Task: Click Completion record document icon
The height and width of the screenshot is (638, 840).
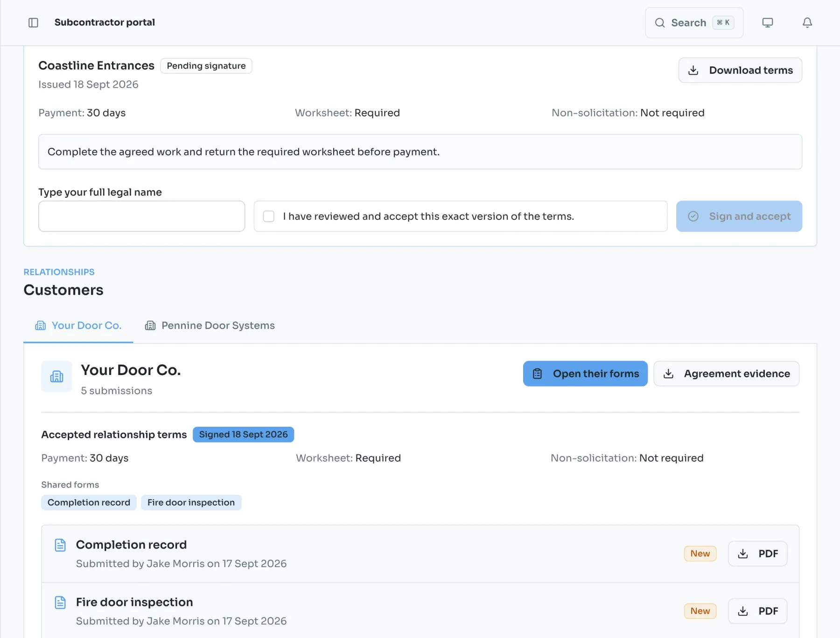Action: coord(60,545)
